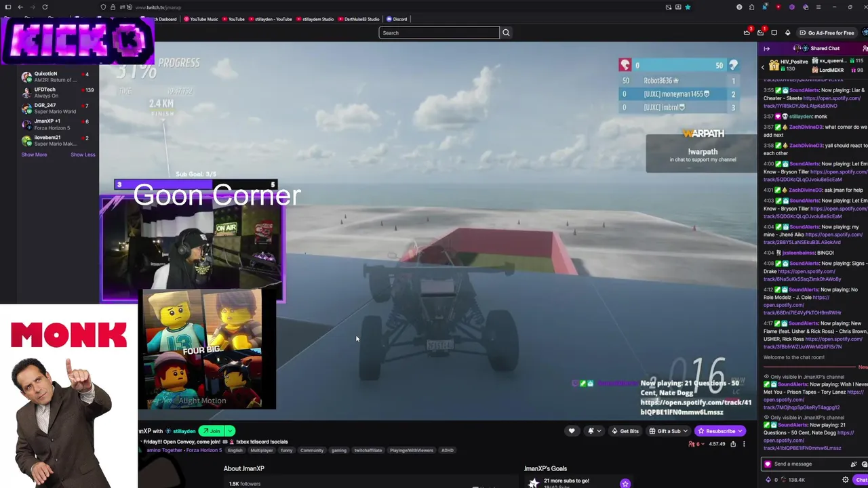This screenshot has height=488, width=868.
Task: Click the Twitch search magnifier button
Action: (506, 33)
